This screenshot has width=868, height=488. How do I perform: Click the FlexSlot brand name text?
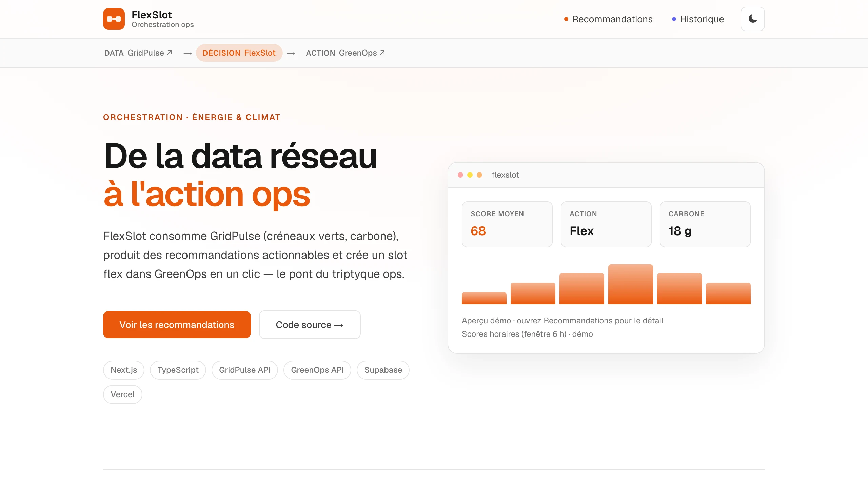pyautogui.click(x=152, y=15)
